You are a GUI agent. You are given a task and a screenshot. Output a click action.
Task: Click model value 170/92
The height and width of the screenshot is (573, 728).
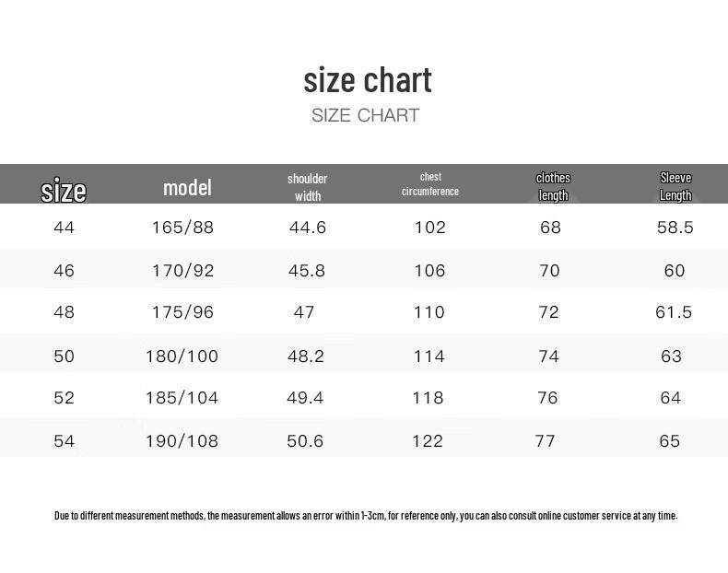(182, 270)
